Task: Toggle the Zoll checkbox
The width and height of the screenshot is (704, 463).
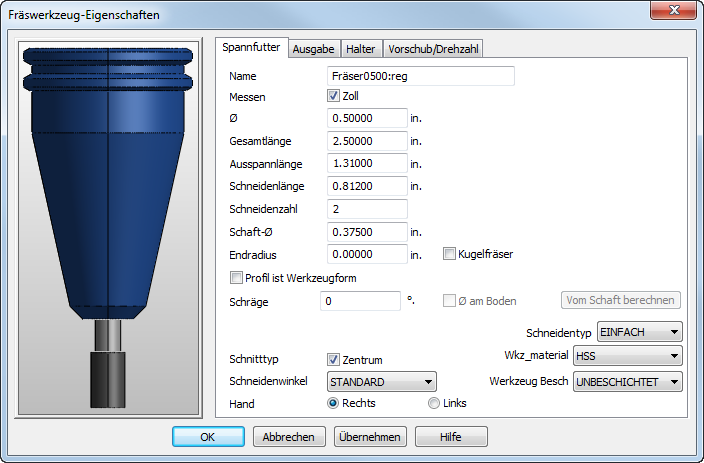Action: coord(333,96)
